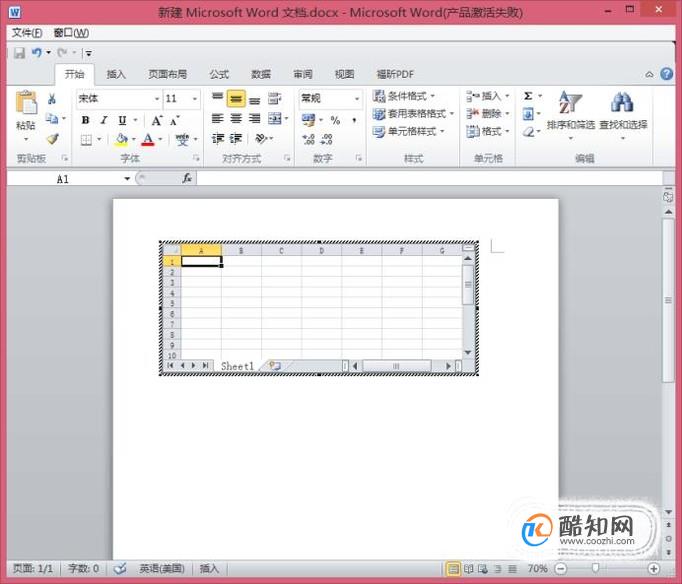Click the zoom slider handle
682x584 pixels.
point(595,568)
